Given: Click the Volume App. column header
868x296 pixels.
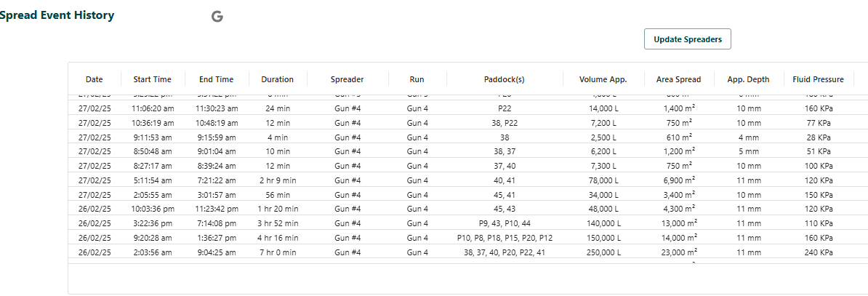Looking at the screenshot, I should click(x=603, y=79).
